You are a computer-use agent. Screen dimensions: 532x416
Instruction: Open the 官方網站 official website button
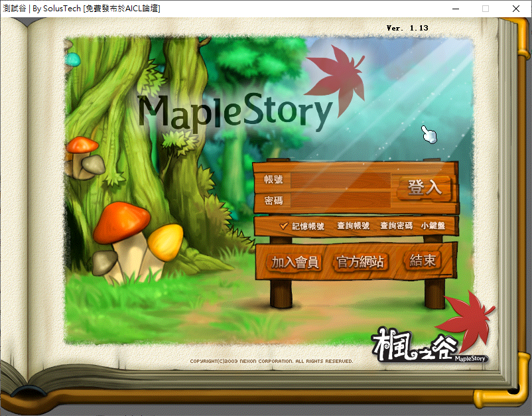tap(360, 262)
